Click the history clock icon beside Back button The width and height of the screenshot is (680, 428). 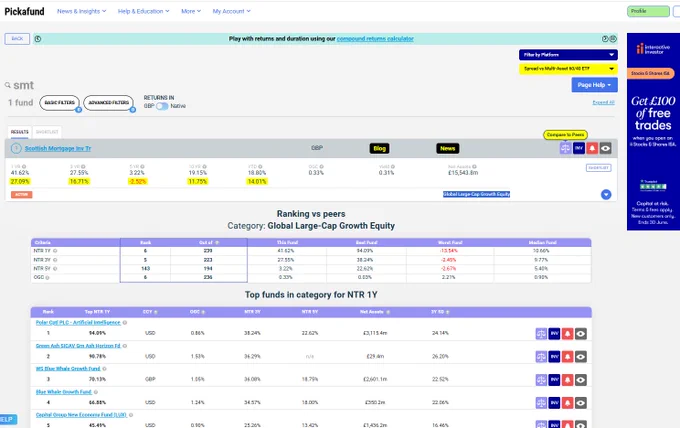(38, 39)
